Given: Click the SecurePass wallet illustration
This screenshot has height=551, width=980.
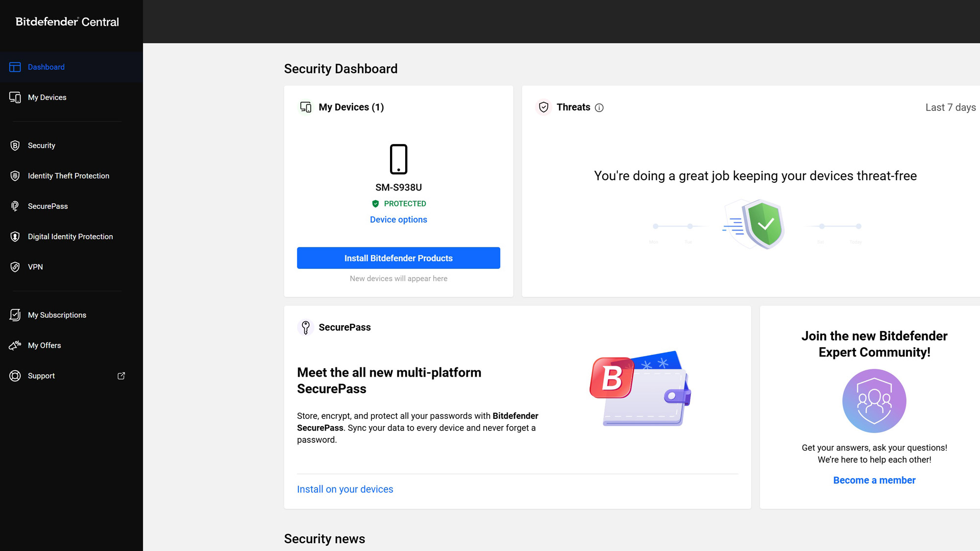Looking at the screenshot, I should click(x=641, y=388).
